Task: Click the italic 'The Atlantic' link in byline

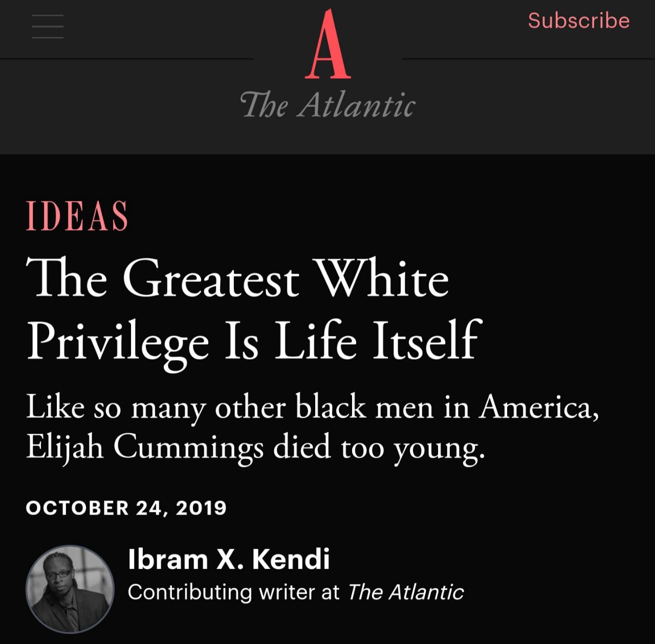Action: [405, 592]
